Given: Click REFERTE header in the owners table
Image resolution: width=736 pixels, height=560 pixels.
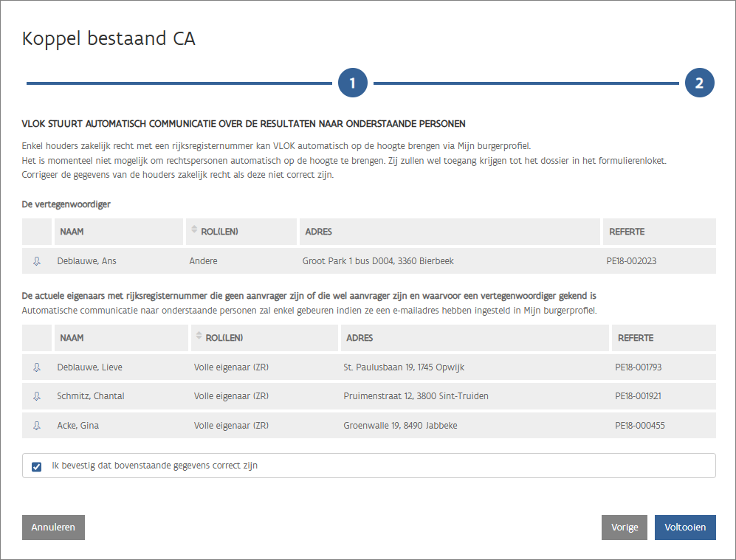Looking at the screenshot, I should [635, 338].
